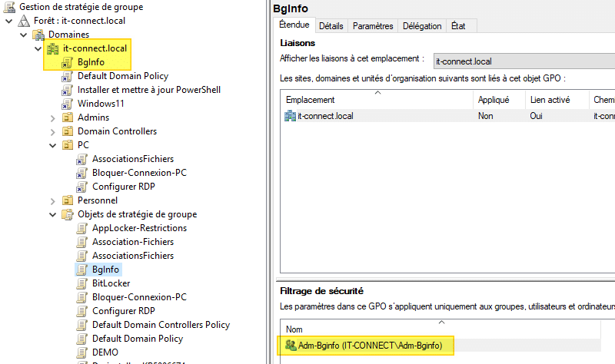Sort links by the Emplacement column header
The width and height of the screenshot is (615, 364).
pos(377,100)
